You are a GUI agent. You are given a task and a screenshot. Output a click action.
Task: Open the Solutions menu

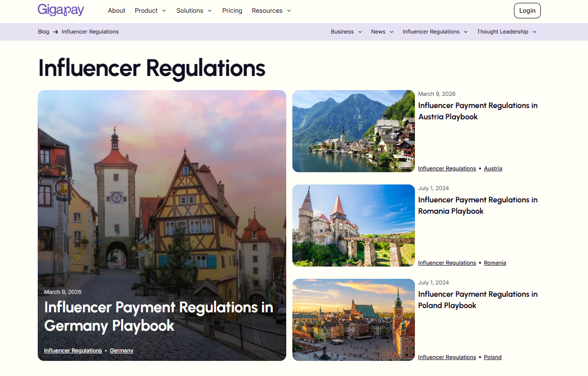click(x=190, y=10)
